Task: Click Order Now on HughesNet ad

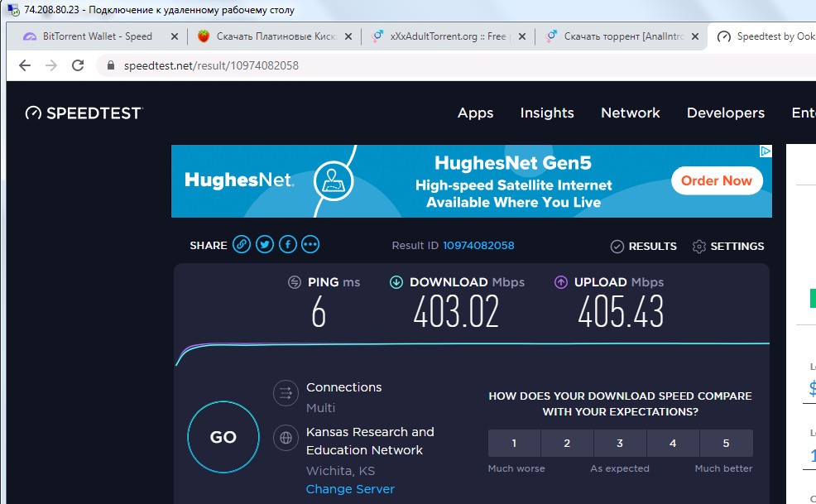Action: 717,180
